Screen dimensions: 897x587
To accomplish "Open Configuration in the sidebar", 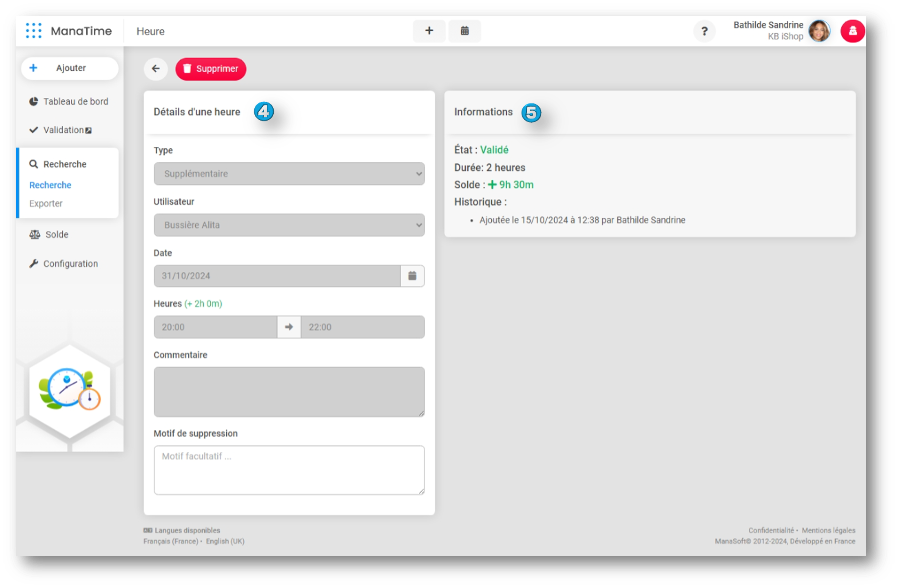I will (x=70, y=264).
